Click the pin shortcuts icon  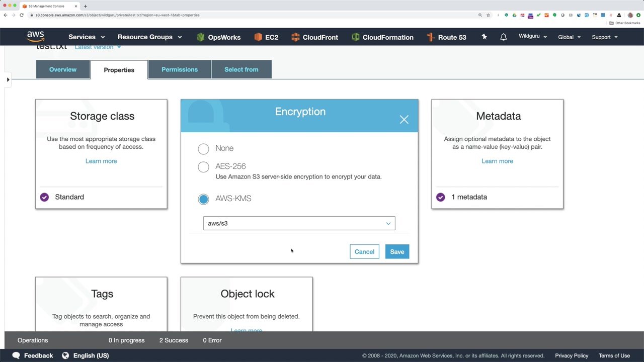point(484,37)
